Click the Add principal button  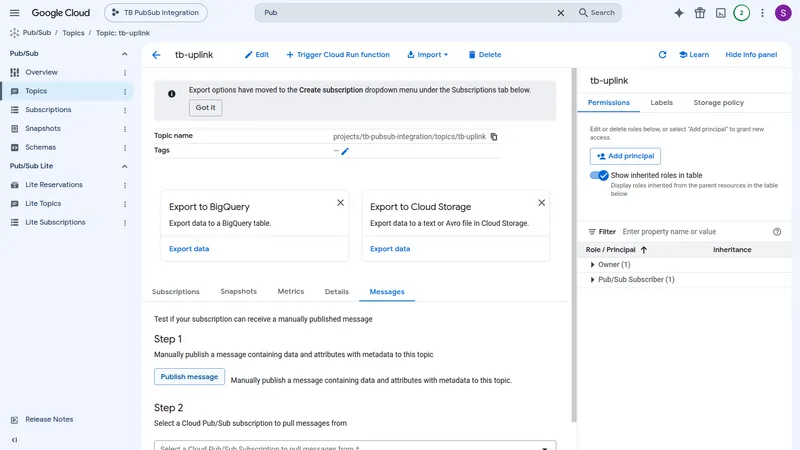pyautogui.click(x=625, y=156)
